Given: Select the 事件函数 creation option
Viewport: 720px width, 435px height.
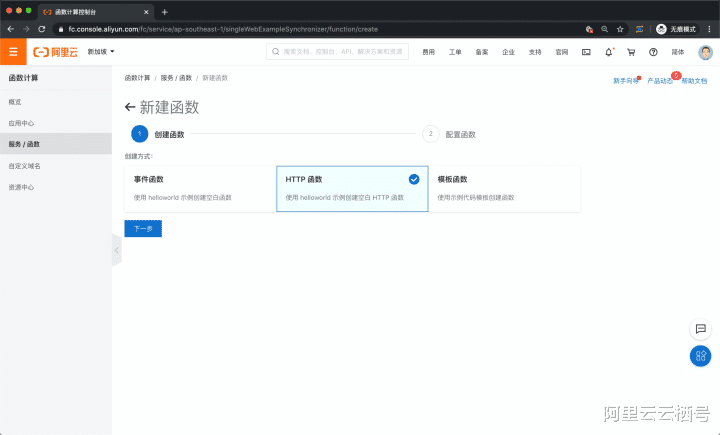Looking at the screenshot, I should click(x=200, y=189).
